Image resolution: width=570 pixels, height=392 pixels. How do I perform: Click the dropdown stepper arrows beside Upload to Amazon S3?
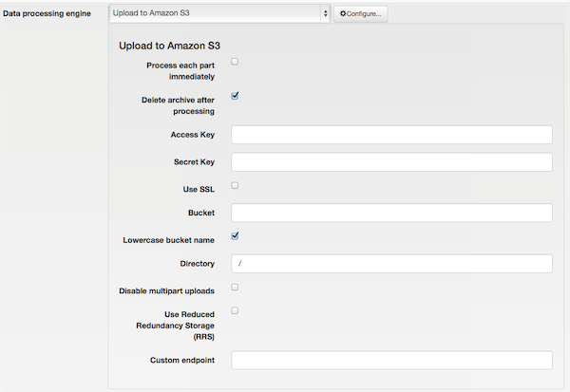click(325, 13)
